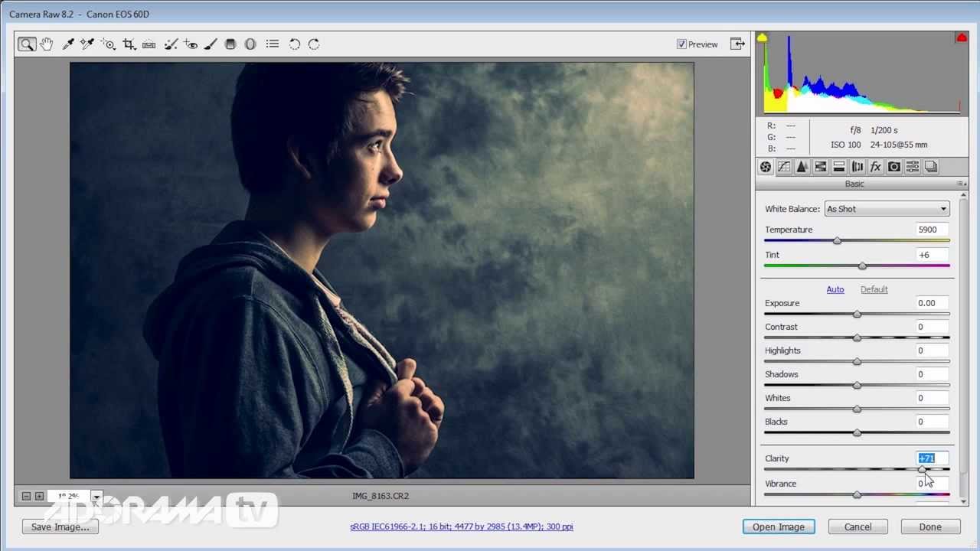Click the Temperature slider handle
Viewport: 980px width, 551px height.
837,241
